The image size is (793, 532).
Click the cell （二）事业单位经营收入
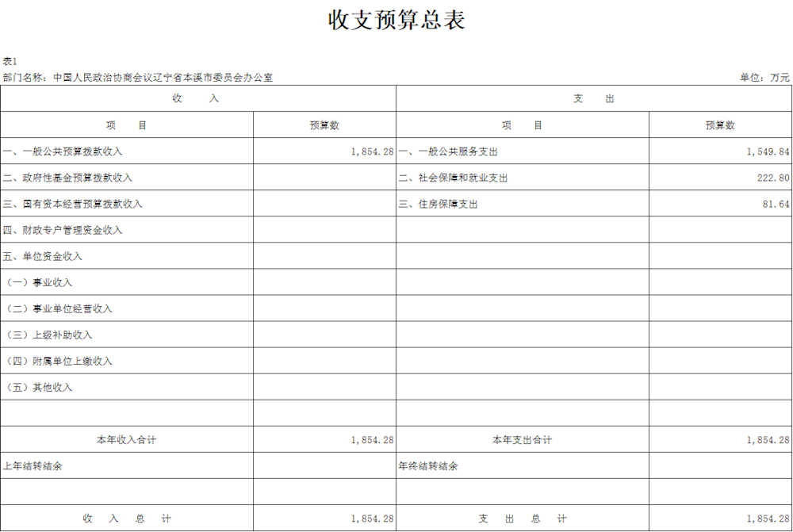127,308
